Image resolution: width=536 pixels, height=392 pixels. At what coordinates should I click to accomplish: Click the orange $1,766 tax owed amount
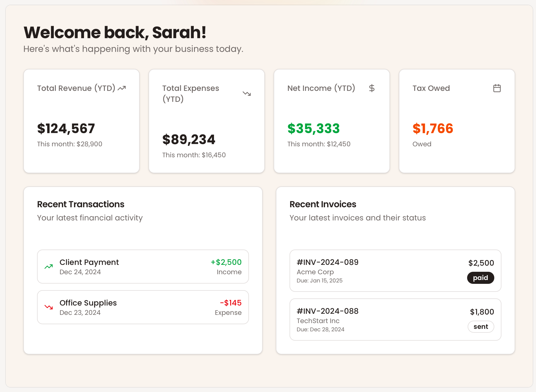[x=433, y=128]
